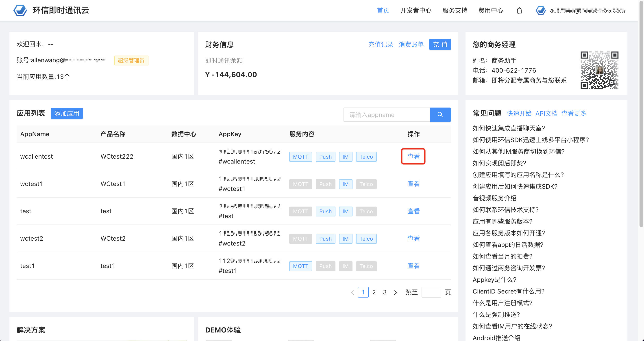This screenshot has width=644, height=341.
Task: Focus the appname search field
Action: 387,115
